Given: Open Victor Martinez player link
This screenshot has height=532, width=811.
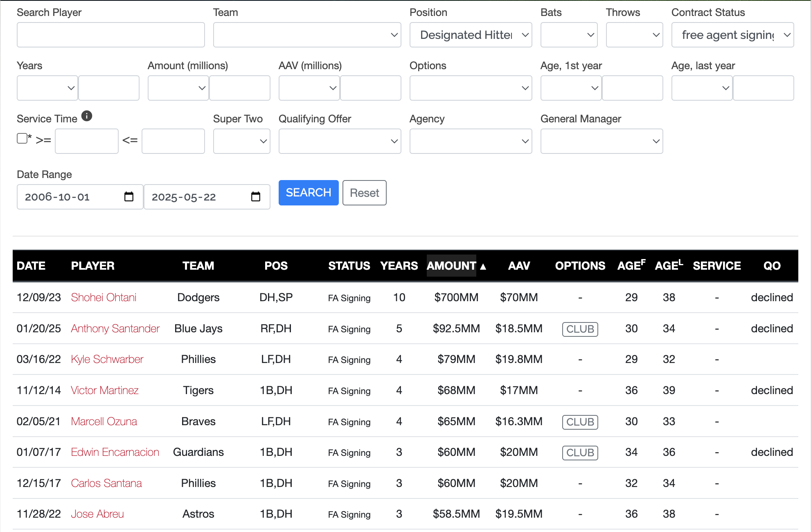Looking at the screenshot, I should pos(105,390).
